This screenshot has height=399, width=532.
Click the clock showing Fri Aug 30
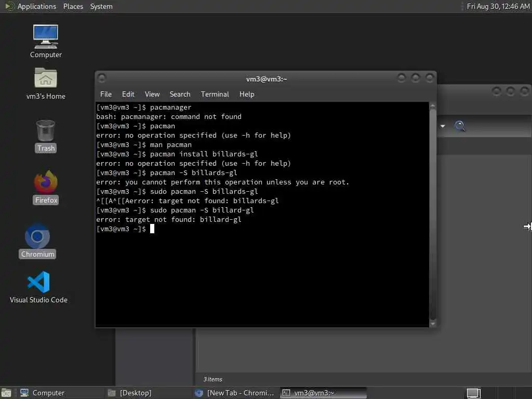click(498, 6)
